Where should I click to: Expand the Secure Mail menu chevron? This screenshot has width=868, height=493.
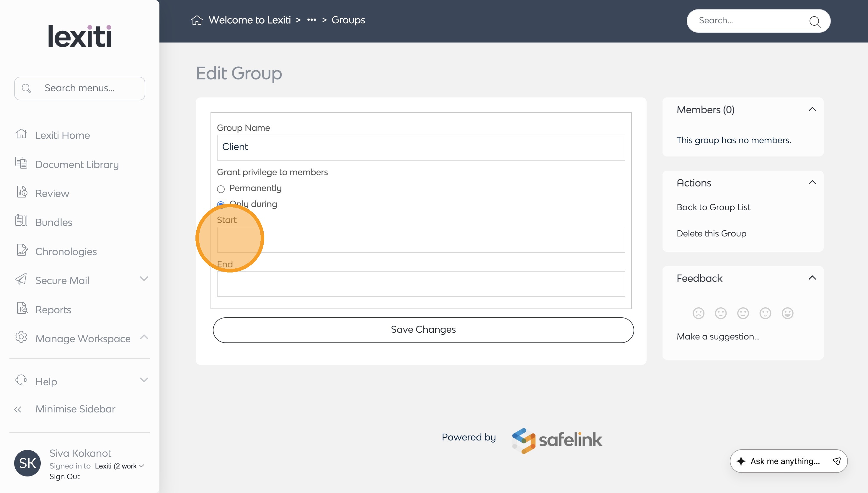(144, 279)
